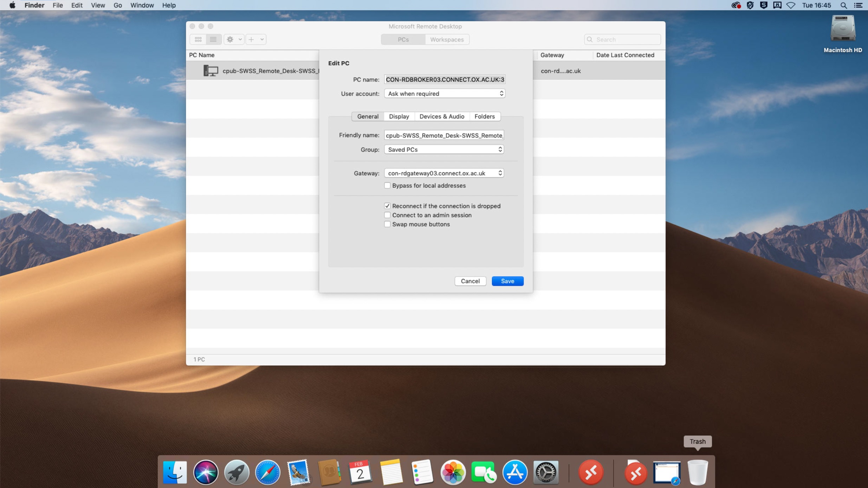Switch to the Folders tab
Image resolution: width=868 pixels, height=488 pixels.
click(x=485, y=116)
